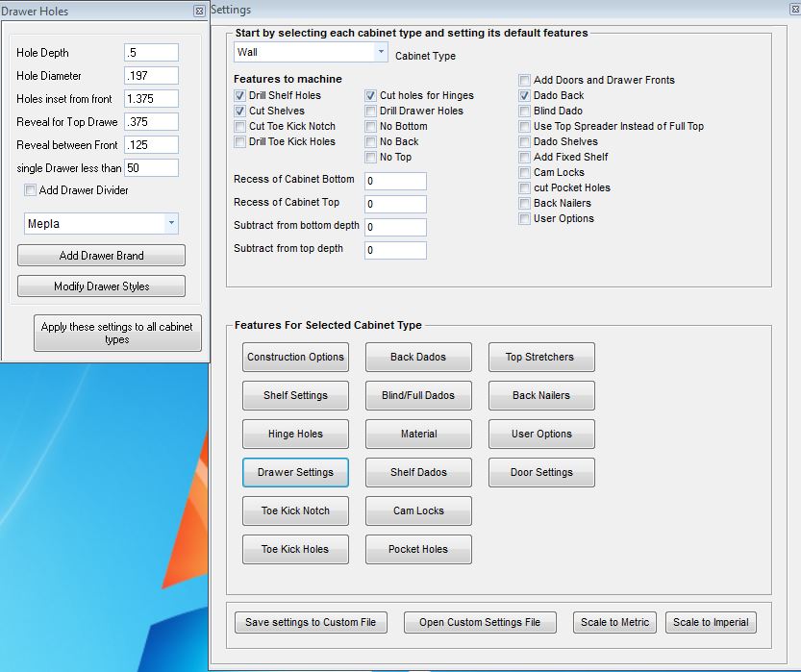Image resolution: width=801 pixels, height=672 pixels.
Task: Click the User Options button
Action: tap(541, 434)
